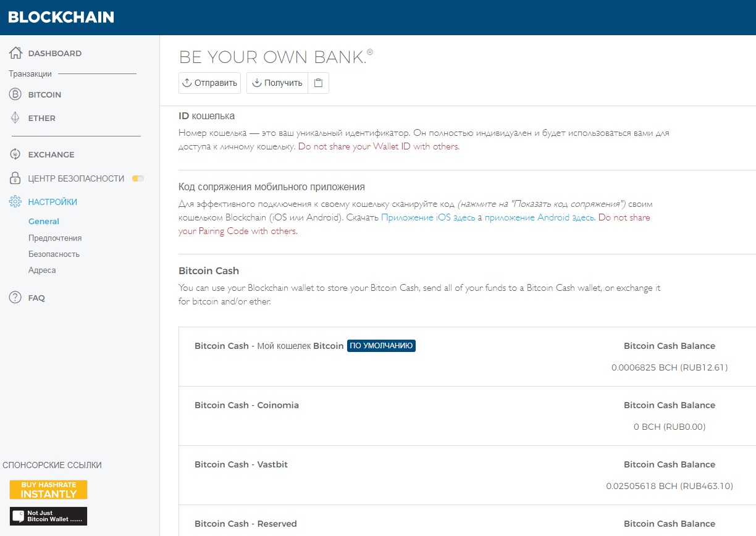Click the ПО УМОЛЧАНИЮ default badge

(x=381, y=346)
